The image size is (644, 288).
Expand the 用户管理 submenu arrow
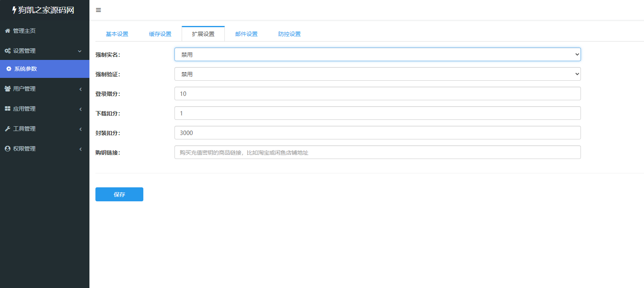point(81,89)
